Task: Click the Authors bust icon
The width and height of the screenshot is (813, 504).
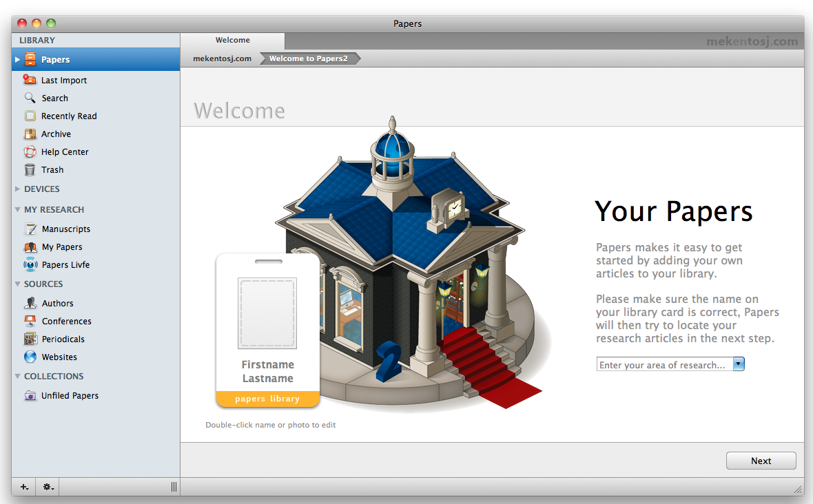Action: (30, 303)
